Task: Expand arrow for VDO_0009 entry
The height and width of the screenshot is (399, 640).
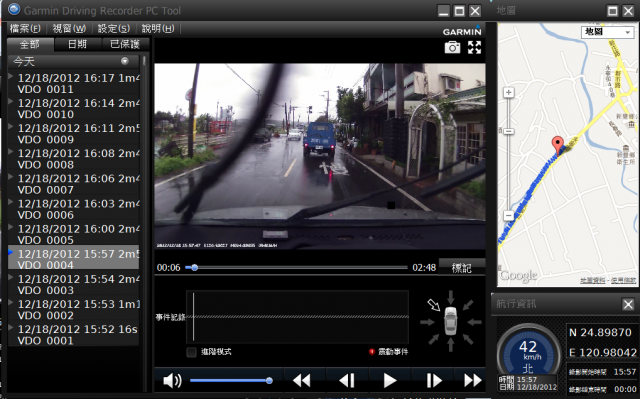Action: (x=11, y=126)
